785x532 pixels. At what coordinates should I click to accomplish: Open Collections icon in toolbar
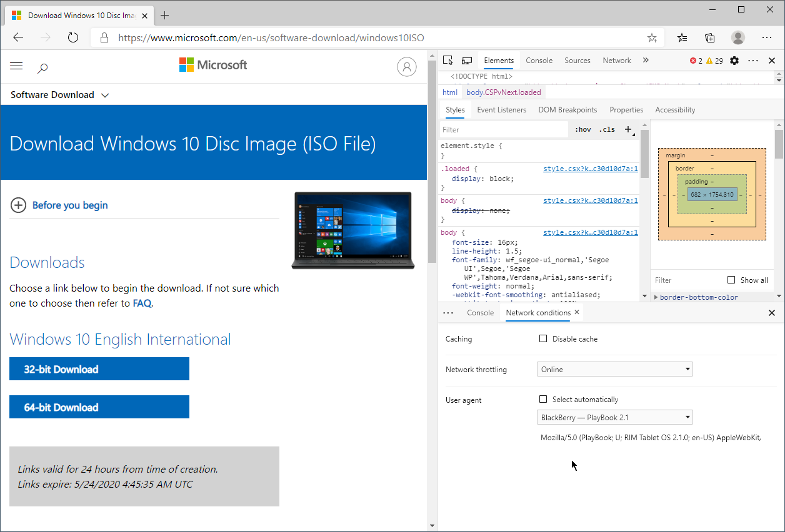pyautogui.click(x=710, y=37)
